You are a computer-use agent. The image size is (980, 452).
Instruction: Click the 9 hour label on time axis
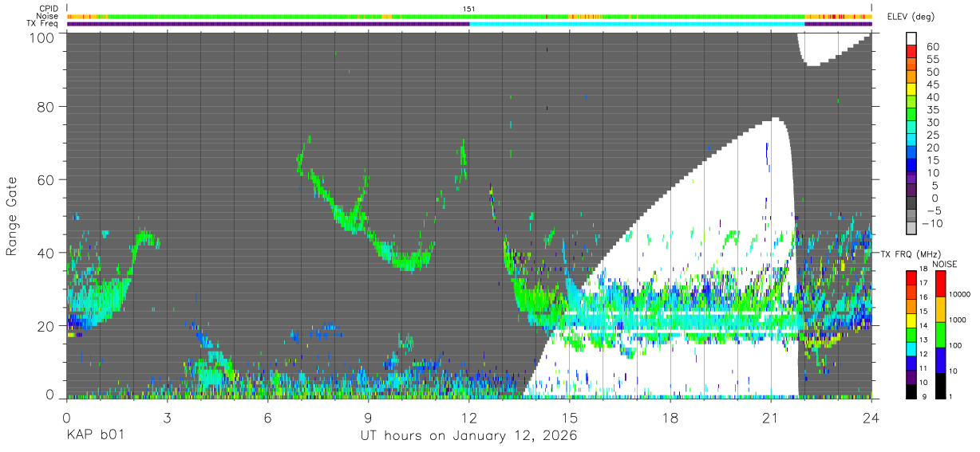point(369,418)
